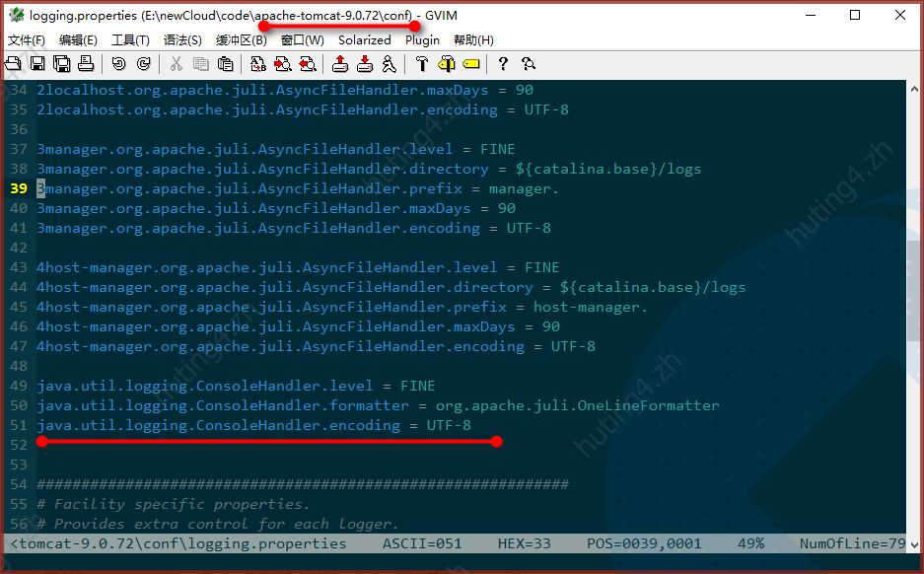The width and height of the screenshot is (924, 574).
Task: Open the Solarized menu
Action: (x=364, y=40)
